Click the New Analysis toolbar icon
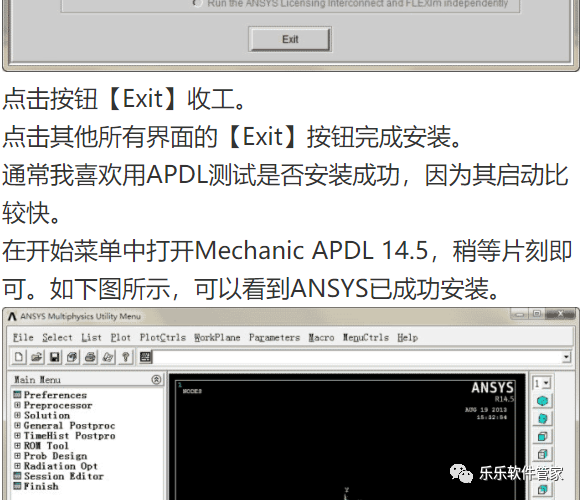This screenshot has height=500, width=582. coord(19,357)
